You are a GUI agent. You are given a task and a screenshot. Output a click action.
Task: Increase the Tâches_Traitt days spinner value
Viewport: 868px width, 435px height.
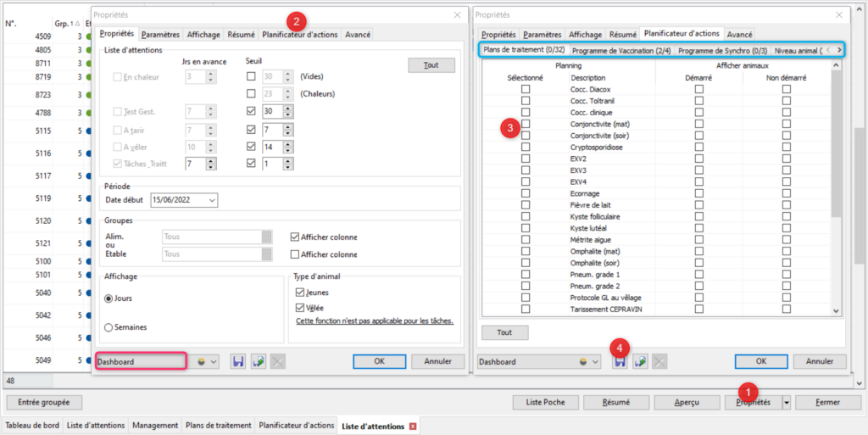point(212,159)
